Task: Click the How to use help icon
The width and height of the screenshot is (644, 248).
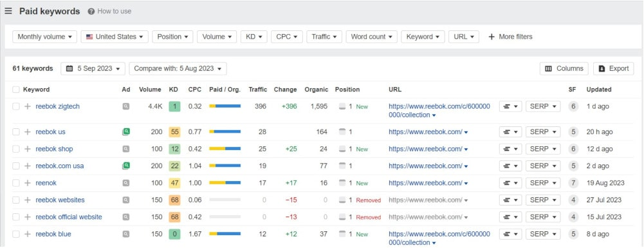Action: [91, 12]
